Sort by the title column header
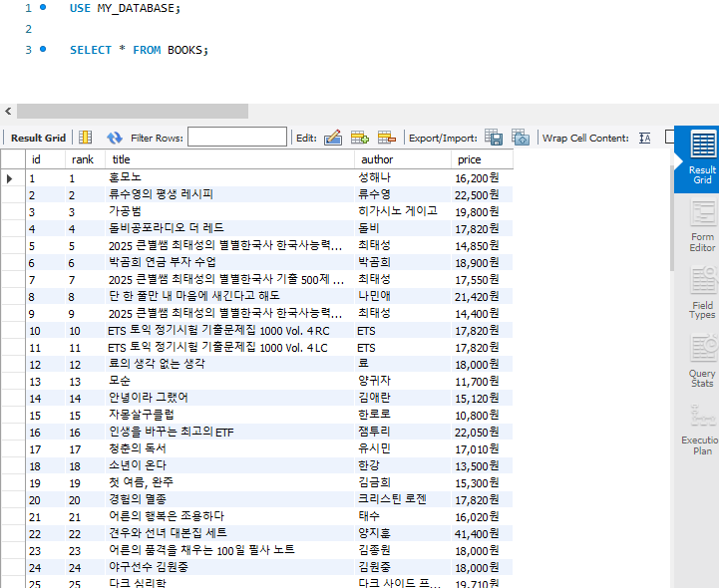Viewport: 719px width, 588px height. click(x=229, y=159)
